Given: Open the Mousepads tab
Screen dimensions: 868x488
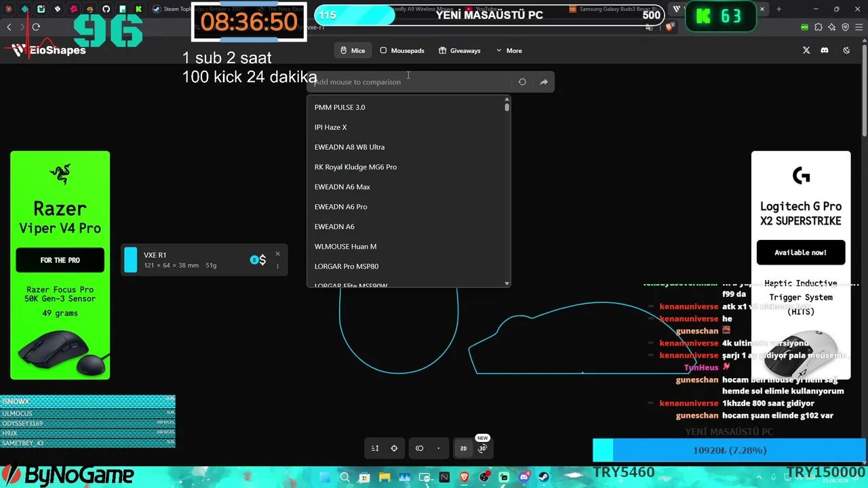Looking at the screenshot, I should tap(402, 51).
